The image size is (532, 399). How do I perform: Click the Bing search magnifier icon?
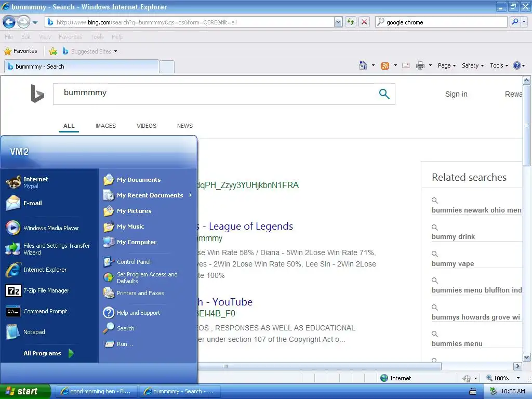[x=384, y=94]
